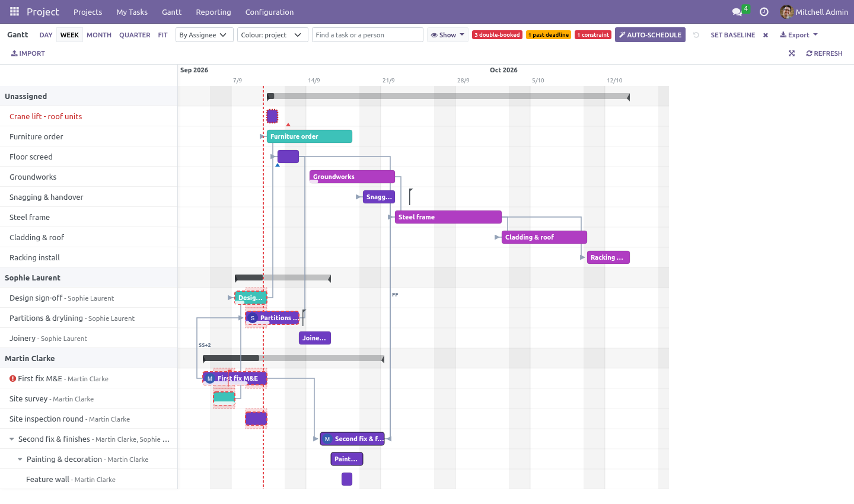Open the Configuration menu
The width and height of the screenshot is (854, 504).
pyautogui.click(x=269, y=12)
